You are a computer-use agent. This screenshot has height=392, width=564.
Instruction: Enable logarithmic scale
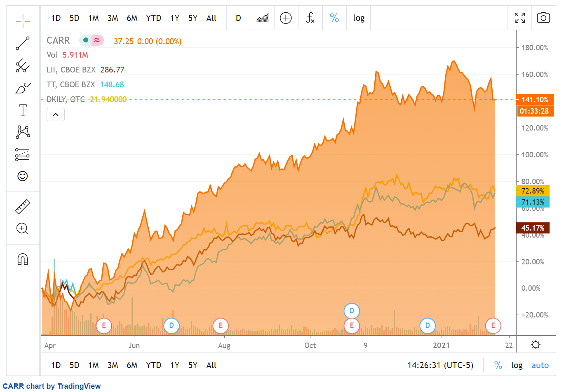tap(358, 18)
